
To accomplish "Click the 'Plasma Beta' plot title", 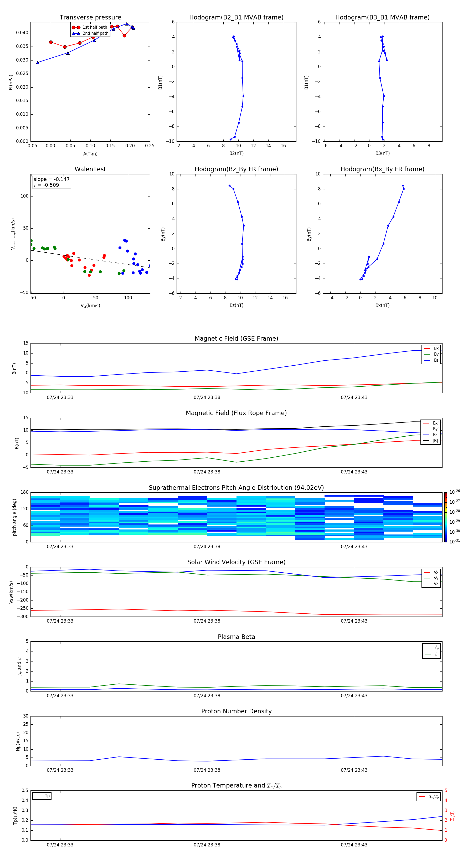I will coord(236,637).
